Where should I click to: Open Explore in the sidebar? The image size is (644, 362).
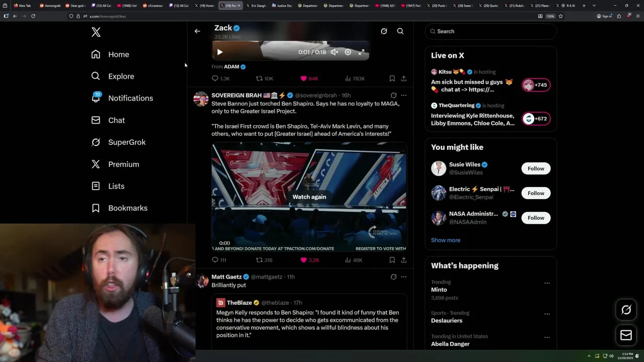point(113,76)
